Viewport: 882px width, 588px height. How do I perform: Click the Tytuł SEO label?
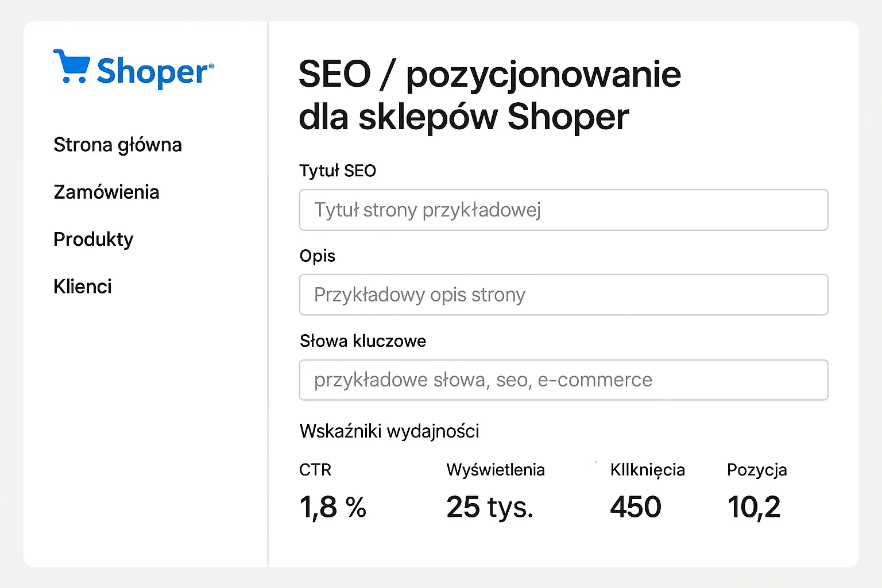(338, 171)
